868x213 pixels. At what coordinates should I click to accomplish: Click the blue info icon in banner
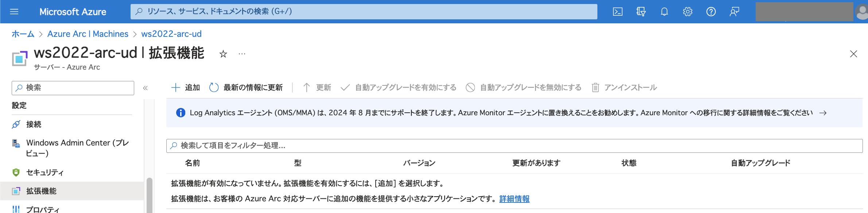coord(181,113)
